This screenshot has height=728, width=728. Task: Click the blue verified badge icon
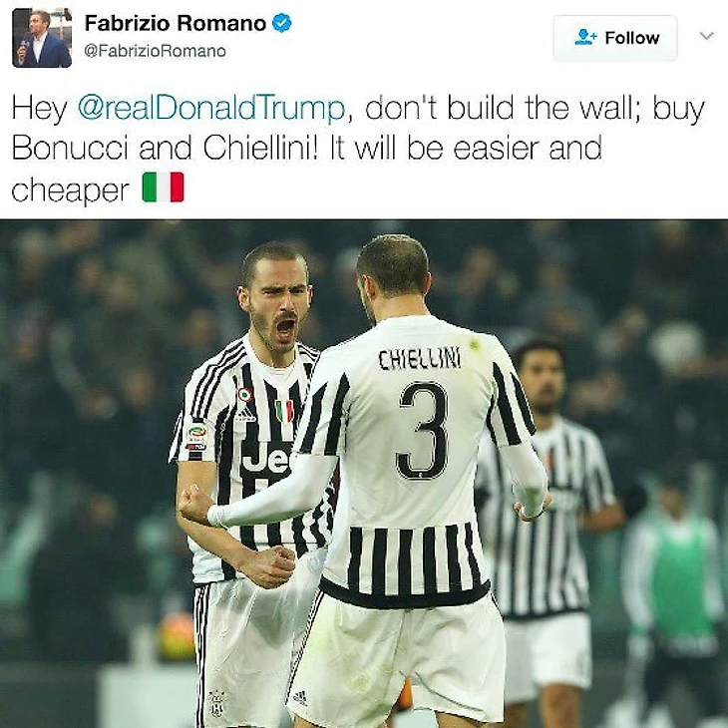coord(281,23)
